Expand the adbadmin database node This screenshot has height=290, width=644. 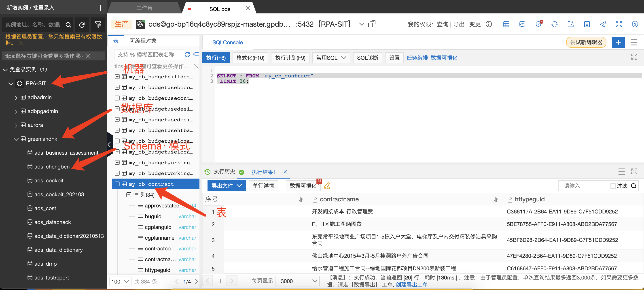(16, 97)
